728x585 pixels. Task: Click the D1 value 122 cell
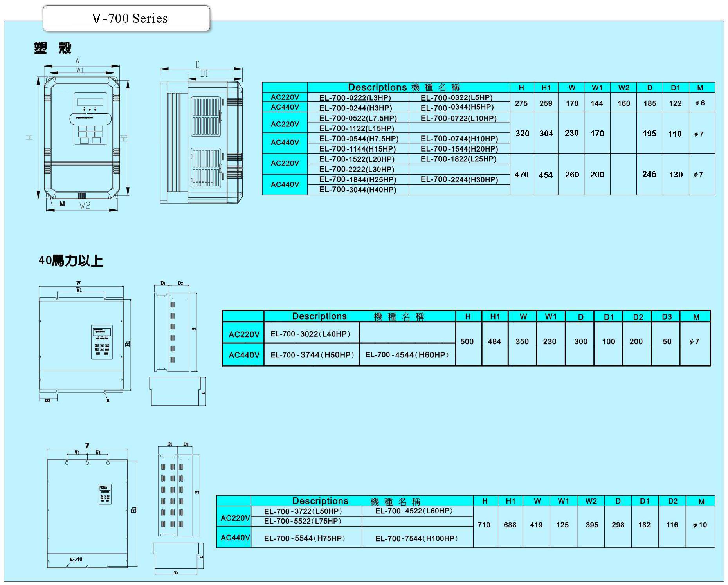coord(675,103)
